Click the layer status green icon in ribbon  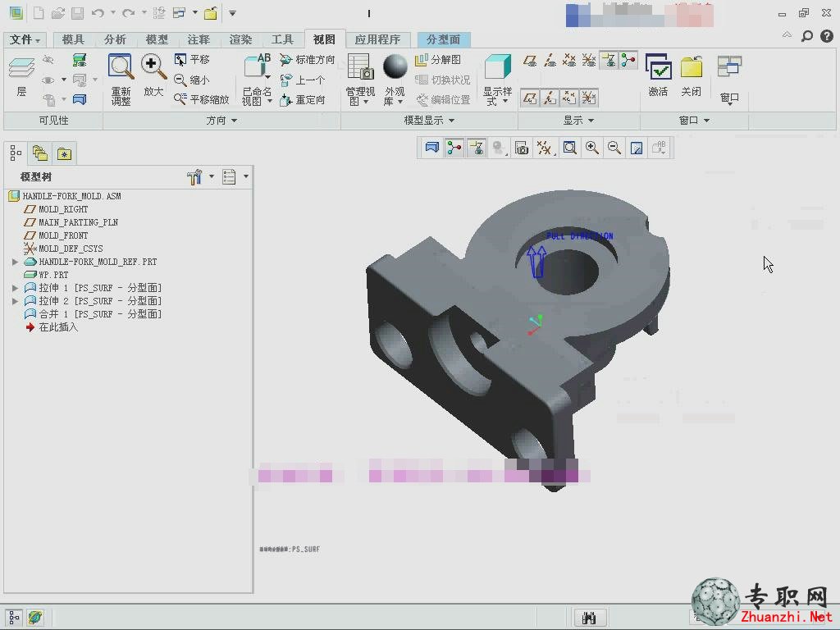click(80, 59)
